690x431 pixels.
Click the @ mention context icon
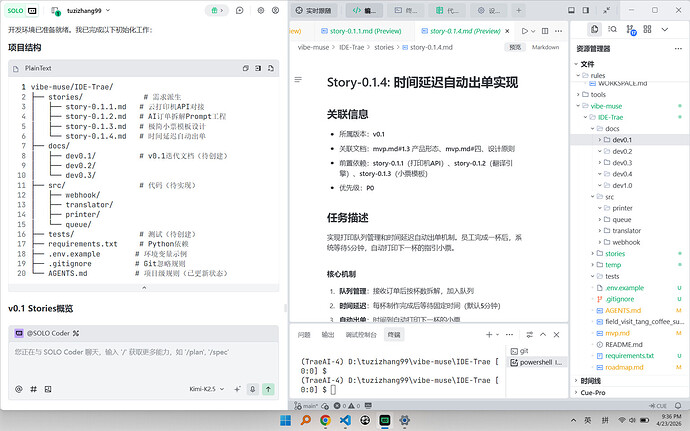pos(18,389)
